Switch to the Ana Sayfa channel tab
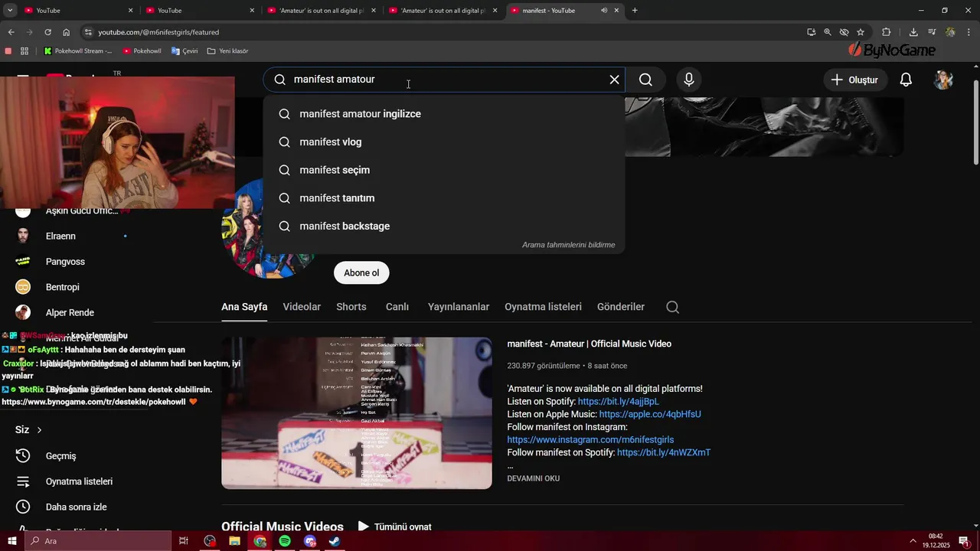 point(244,307)
